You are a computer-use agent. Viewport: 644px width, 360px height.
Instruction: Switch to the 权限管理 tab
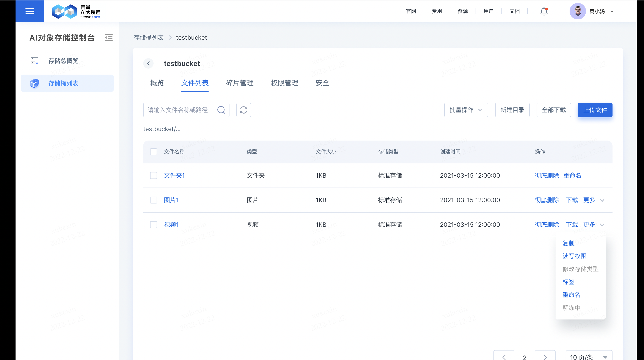(284, 83)
